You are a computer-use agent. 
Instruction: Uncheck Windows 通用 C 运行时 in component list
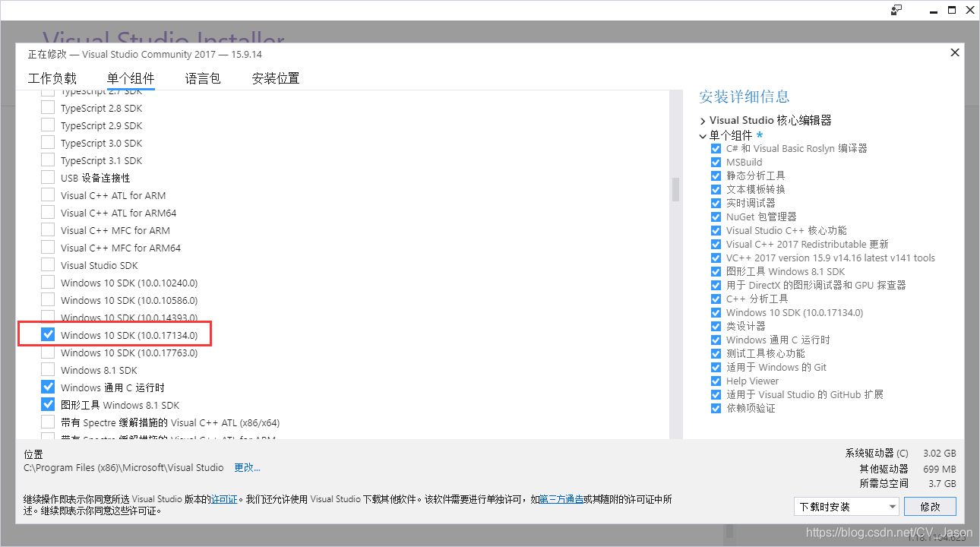point(48,387)
